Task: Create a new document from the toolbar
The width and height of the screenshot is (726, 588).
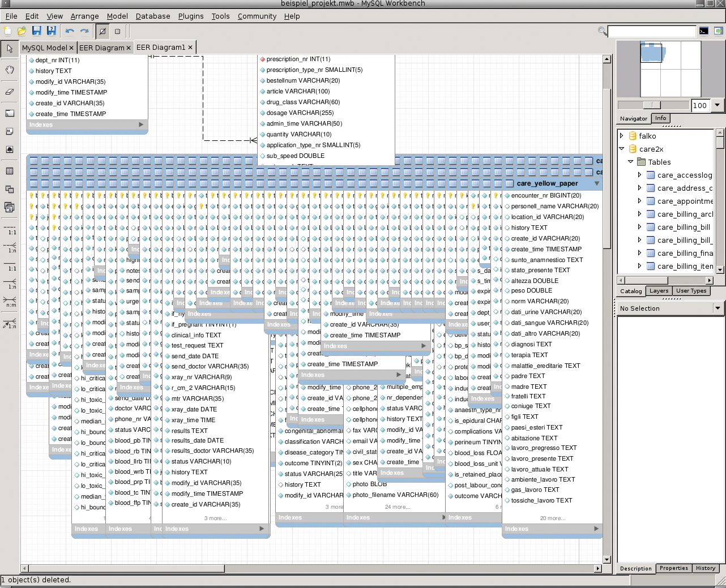Action: pyautogui.click(x=8, y=31)
